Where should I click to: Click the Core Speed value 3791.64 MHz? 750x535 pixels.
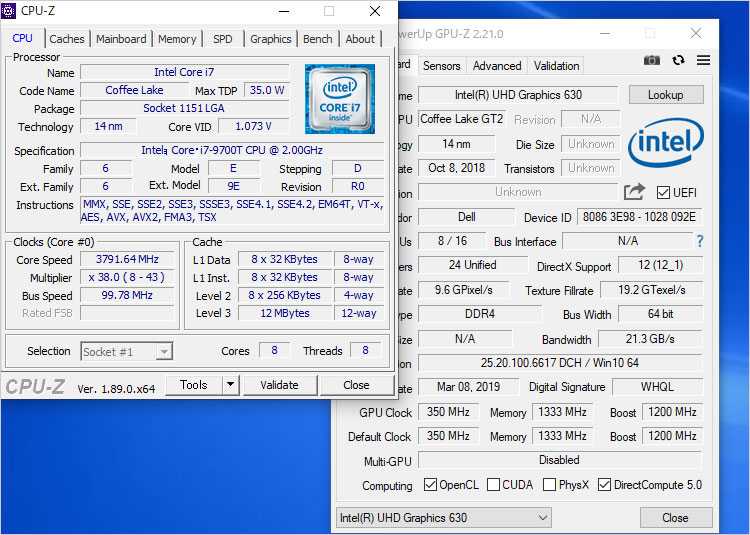click(127, 259)
